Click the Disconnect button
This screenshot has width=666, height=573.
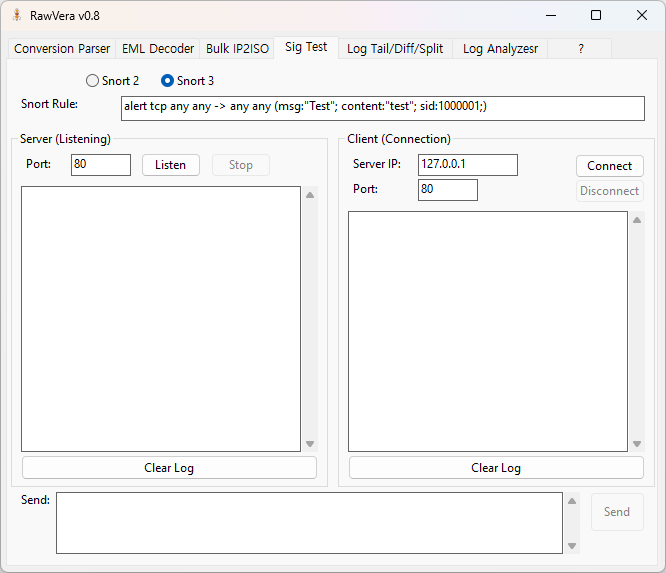coord(610,191)
